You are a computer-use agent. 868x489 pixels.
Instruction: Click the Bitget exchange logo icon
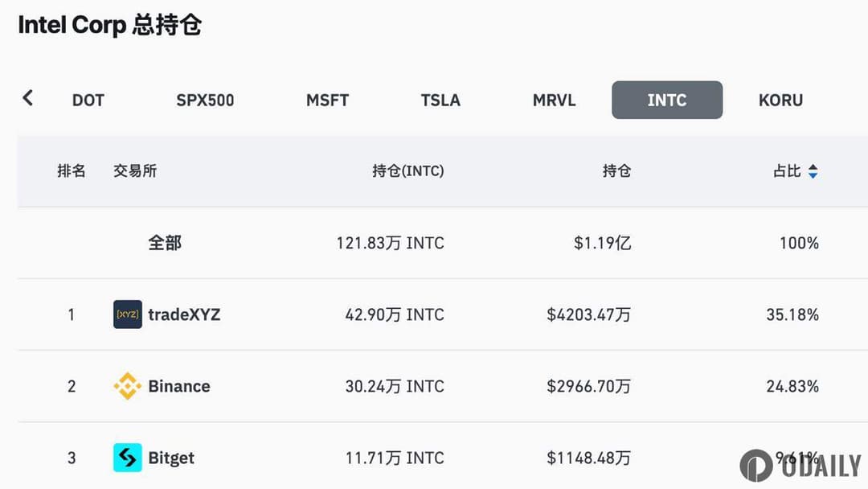(x=127, y=458)
